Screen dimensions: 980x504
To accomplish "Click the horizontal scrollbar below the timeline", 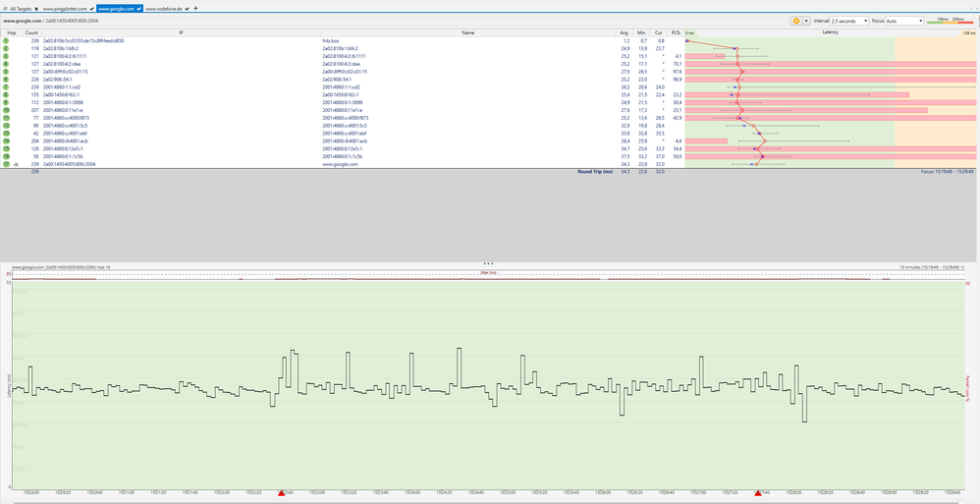I will (490, 501).
